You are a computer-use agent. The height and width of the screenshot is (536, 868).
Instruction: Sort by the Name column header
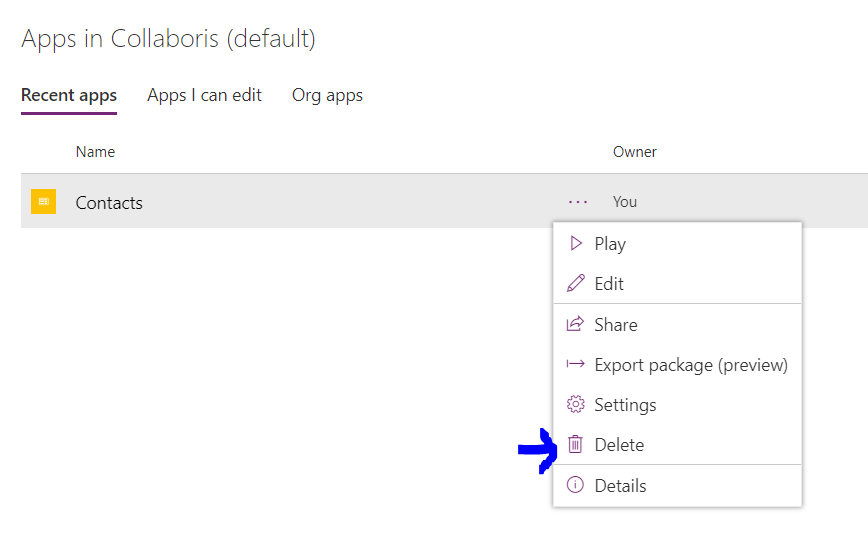click(95, 152)
